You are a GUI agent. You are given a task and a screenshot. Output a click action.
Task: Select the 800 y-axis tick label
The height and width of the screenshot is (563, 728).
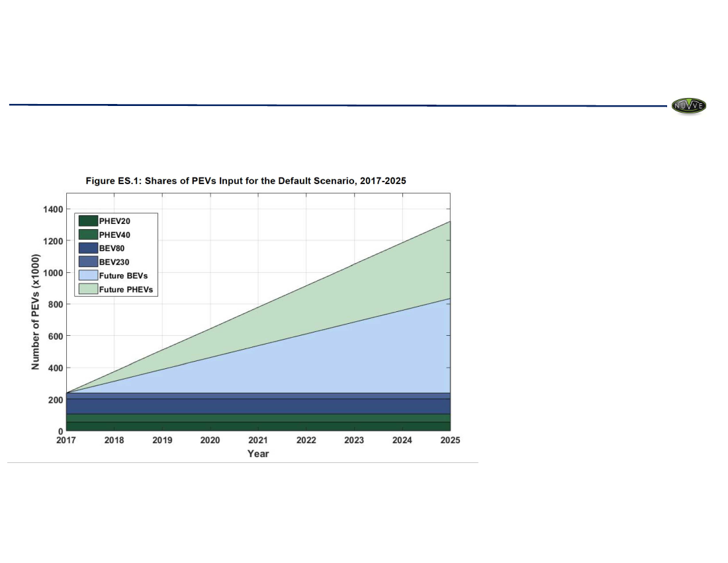pyautogui.click(x=55, y=304)
